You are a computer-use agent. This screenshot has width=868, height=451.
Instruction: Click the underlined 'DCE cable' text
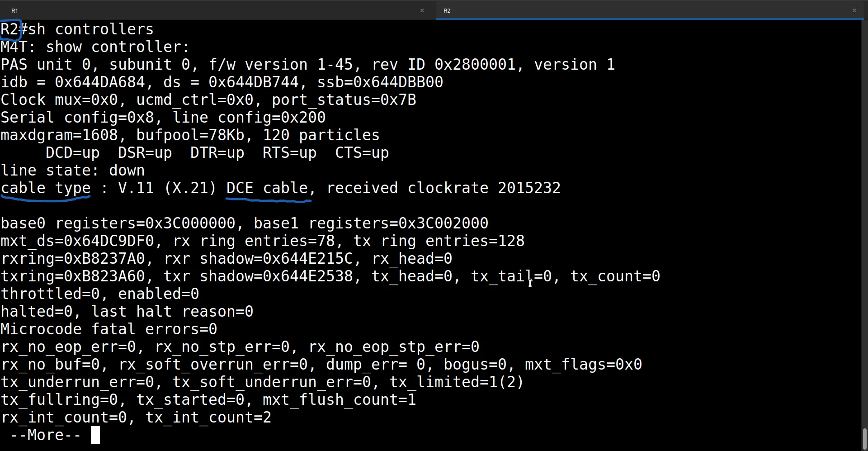(x=267, y=188)
